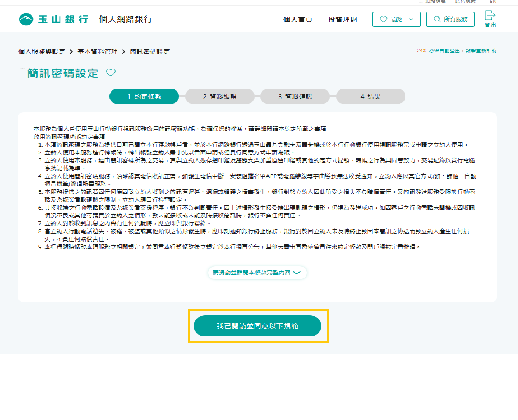Click the E.SUN Bank mountain logo

pyautogui.click(x=26, y=19)
